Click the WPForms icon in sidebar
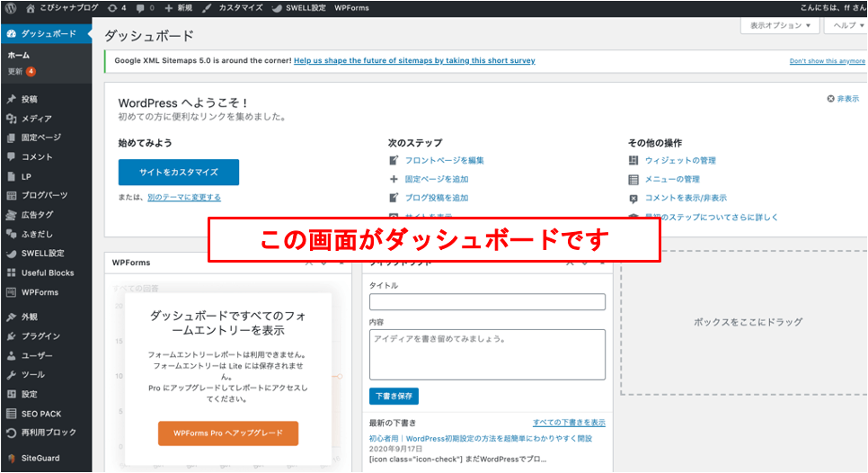 tap(11, 292)
